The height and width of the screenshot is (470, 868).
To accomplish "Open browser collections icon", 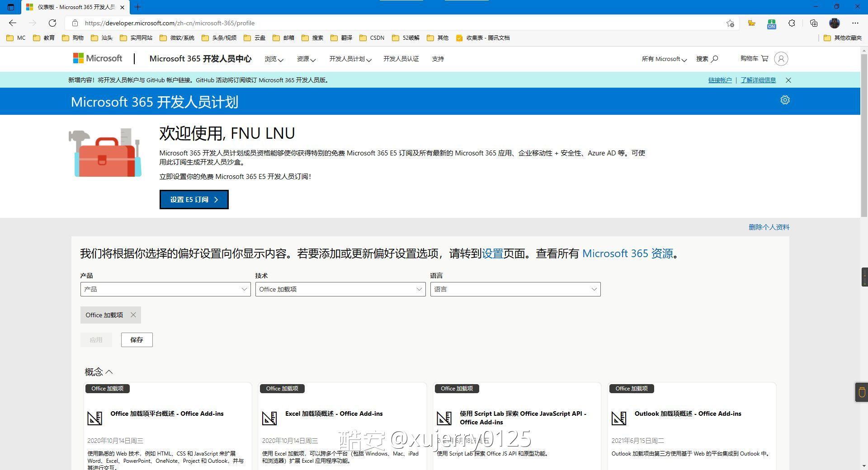I will pos(814,23).
